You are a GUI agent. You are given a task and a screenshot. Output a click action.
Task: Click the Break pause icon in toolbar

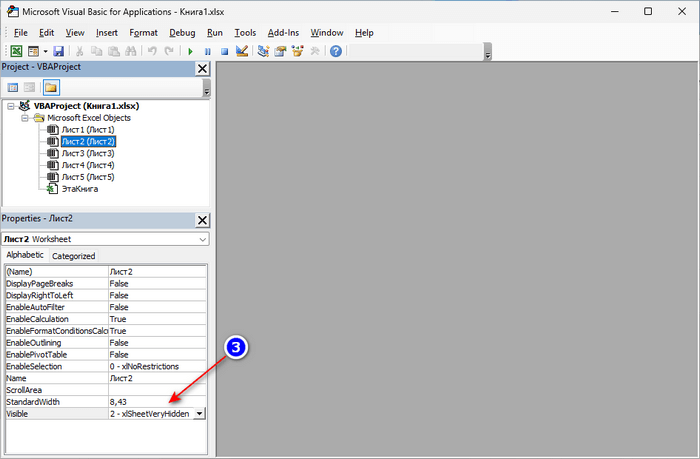207,51
